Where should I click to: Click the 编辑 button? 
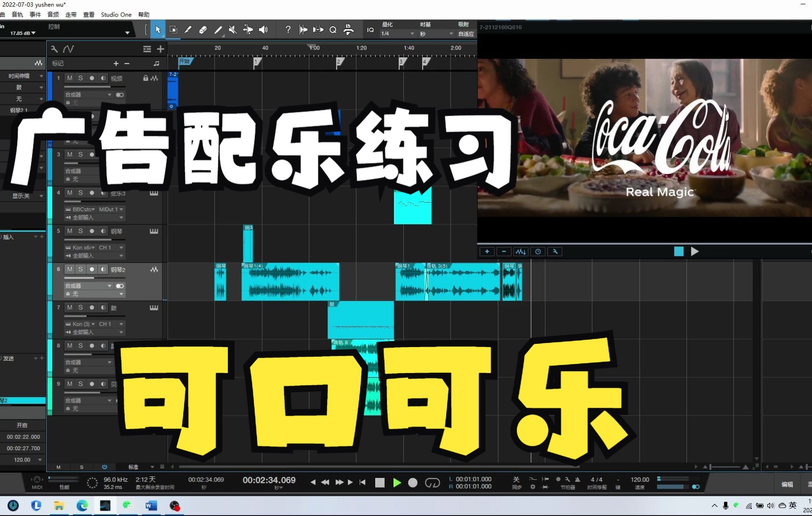pos(787,484)
